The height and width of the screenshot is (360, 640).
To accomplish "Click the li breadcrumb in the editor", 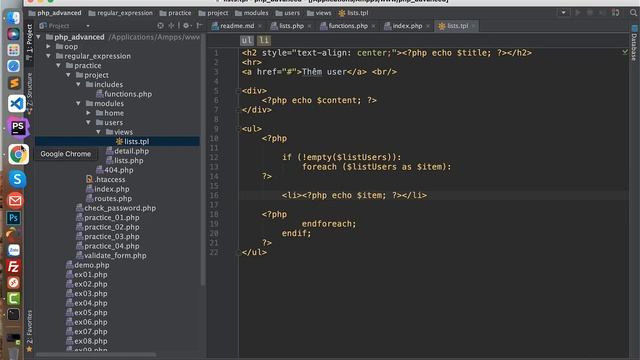I will [264, 40].
